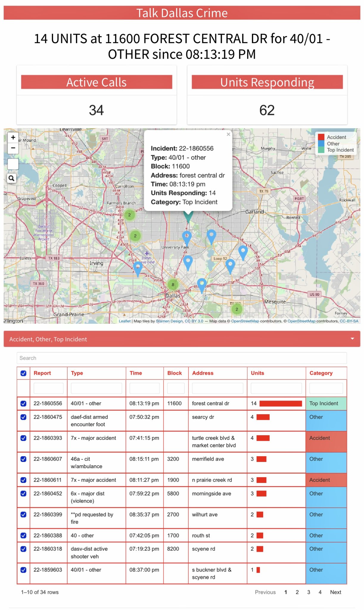Click the table Search field
364x610 pixels.
[182, 358]
